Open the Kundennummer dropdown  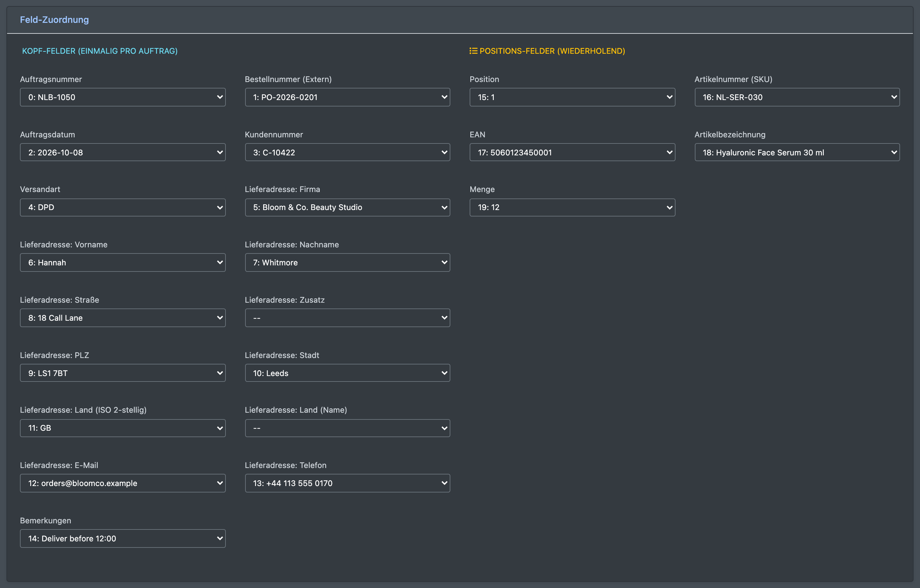(x=347, y=152)
